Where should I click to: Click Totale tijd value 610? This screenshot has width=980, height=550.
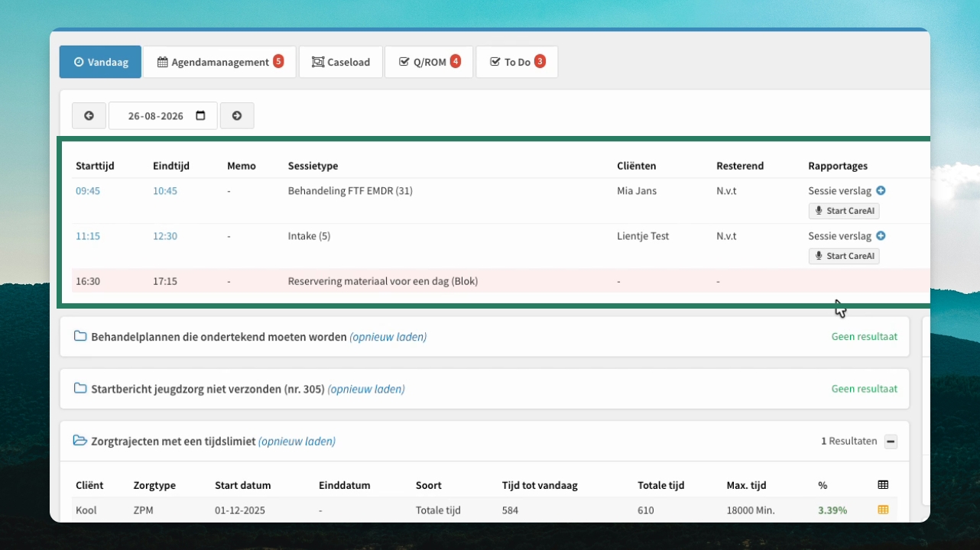(x=645, y=510)
